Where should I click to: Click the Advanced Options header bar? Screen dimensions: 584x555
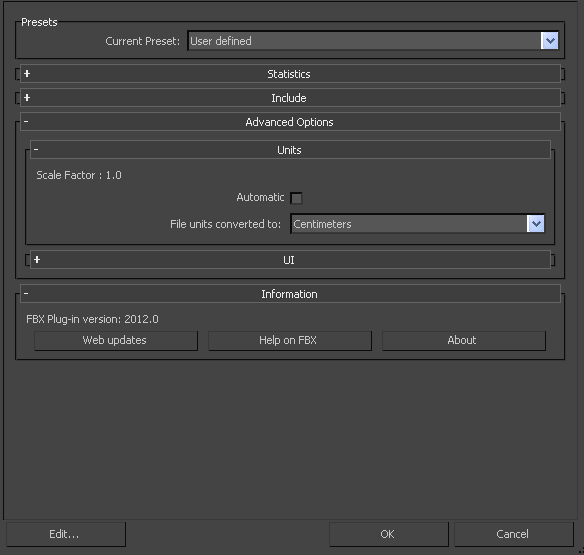[290, 122]
